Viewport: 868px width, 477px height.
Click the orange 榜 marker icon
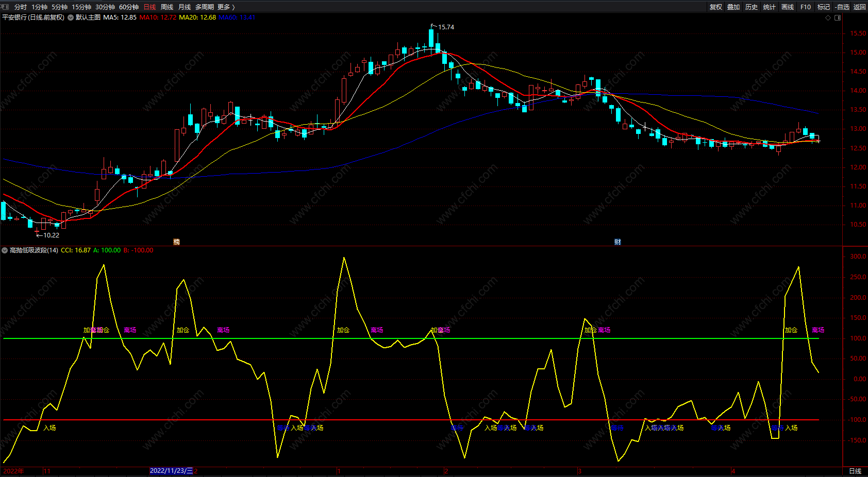176,242
